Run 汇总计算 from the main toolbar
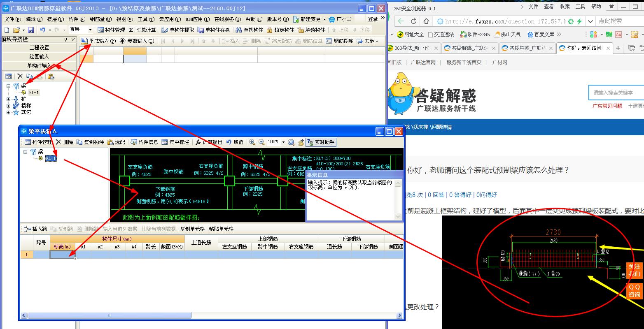 (x=142, y=30)
